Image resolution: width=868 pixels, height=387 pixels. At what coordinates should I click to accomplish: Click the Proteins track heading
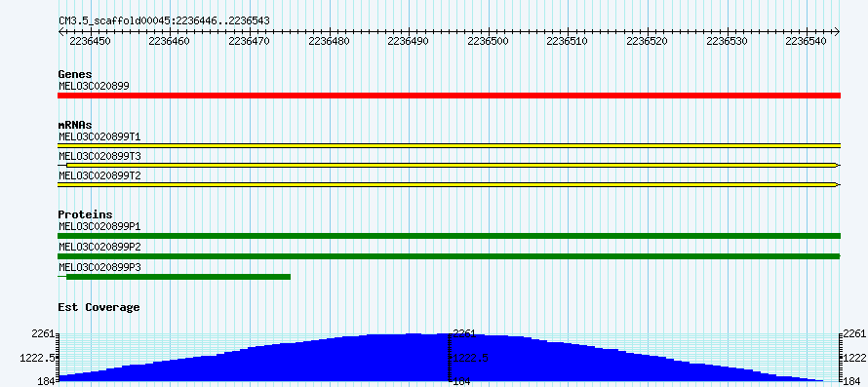(85, 214)
